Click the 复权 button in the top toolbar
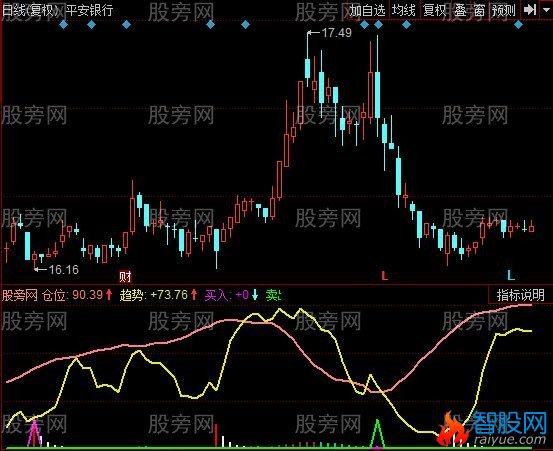 coord(434,10)
